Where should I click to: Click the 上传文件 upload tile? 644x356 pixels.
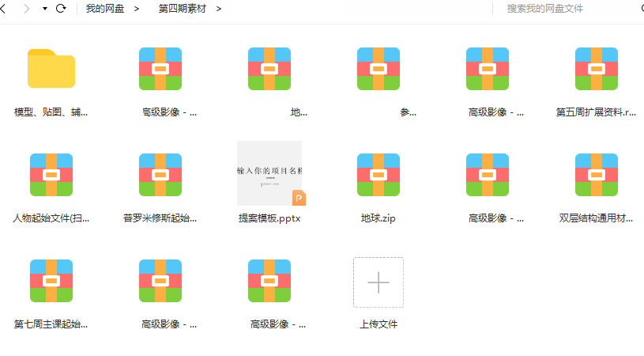(x=378, y=282)
